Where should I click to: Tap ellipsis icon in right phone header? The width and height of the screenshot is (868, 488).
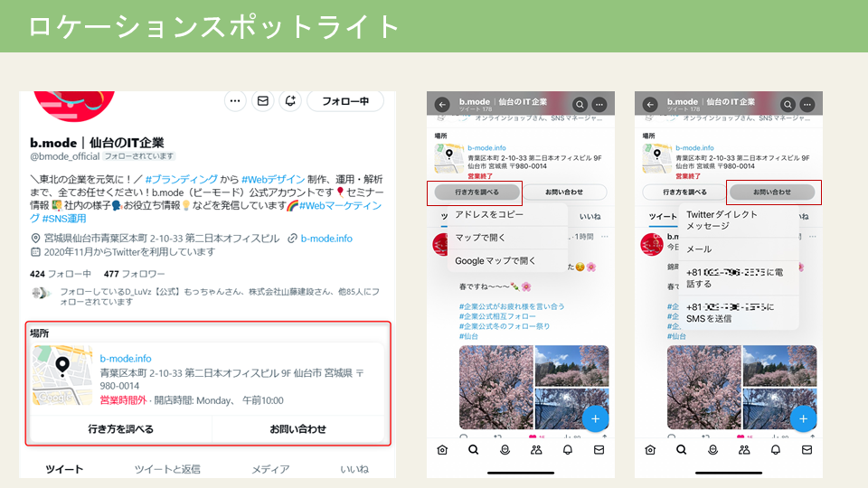(807, 104)
